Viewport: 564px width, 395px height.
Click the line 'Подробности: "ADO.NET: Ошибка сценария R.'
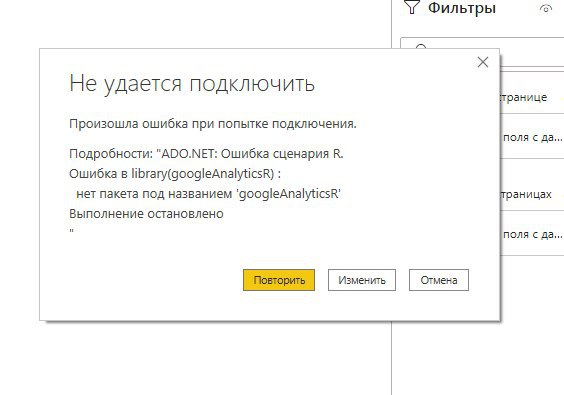point(206,154)
